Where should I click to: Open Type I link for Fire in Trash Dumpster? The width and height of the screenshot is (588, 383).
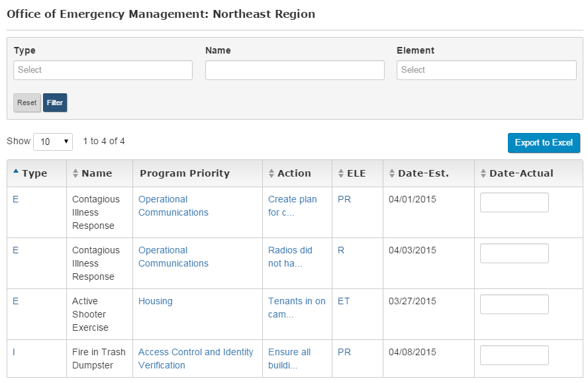[14, 353]
